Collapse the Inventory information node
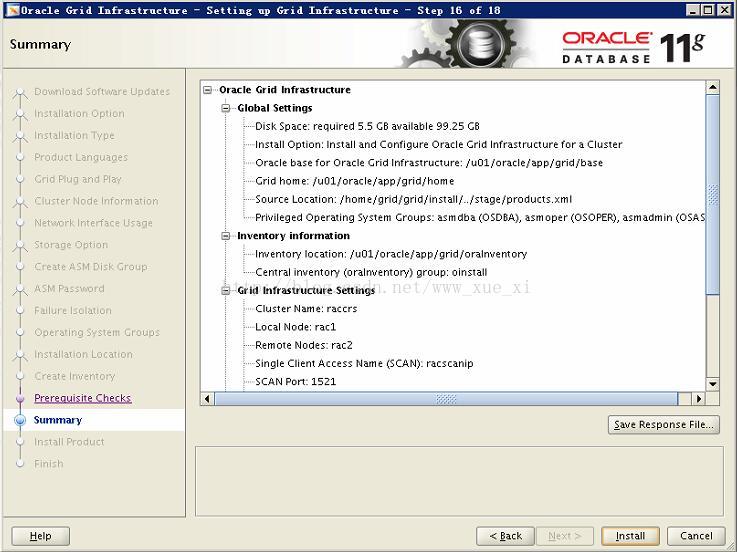 point(226,236)
